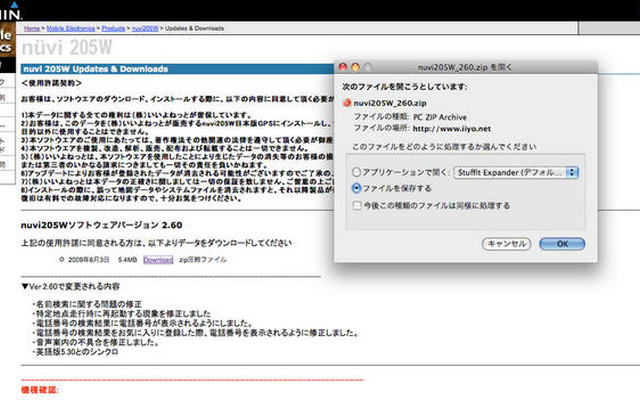This screenshot has height=400, width=640.
Task: Select the 'ファイルを保存する' radio button
Action: [x=356, y=188]
